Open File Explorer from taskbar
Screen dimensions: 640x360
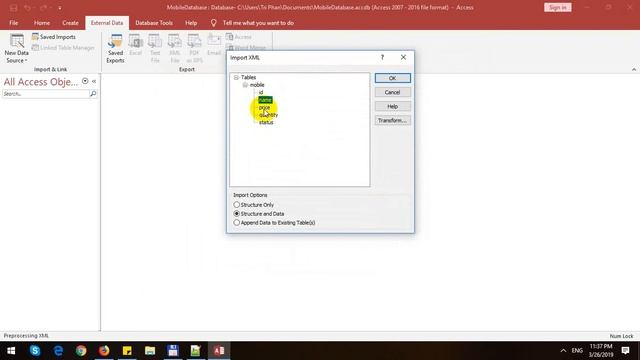(150, 351)
